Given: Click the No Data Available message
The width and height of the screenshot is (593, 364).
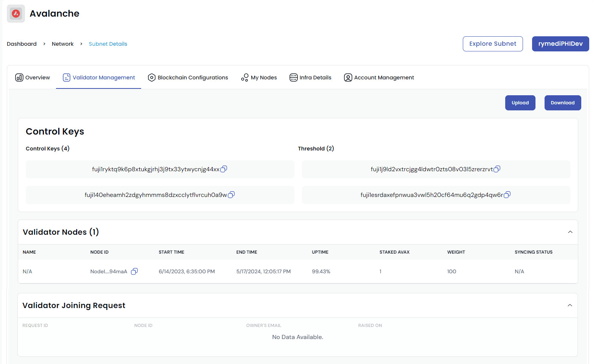Looking at the screenshot, I should (x=298, y=337).
